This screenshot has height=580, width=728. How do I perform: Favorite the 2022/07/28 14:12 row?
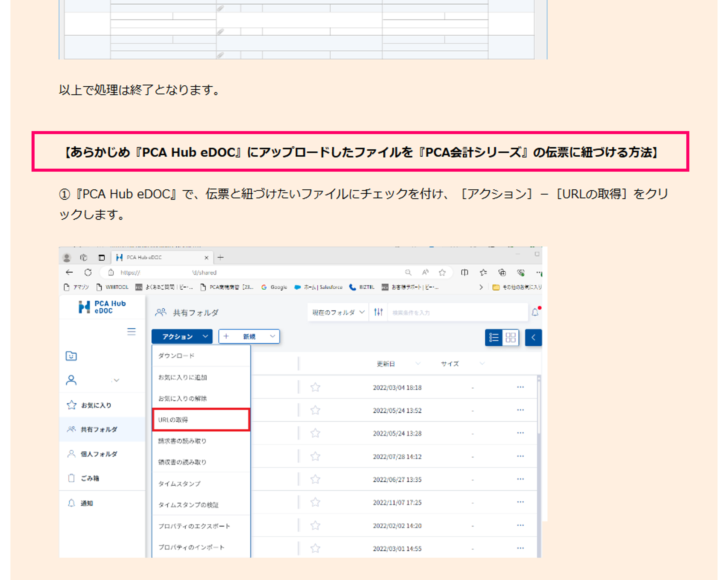point(315,456)
